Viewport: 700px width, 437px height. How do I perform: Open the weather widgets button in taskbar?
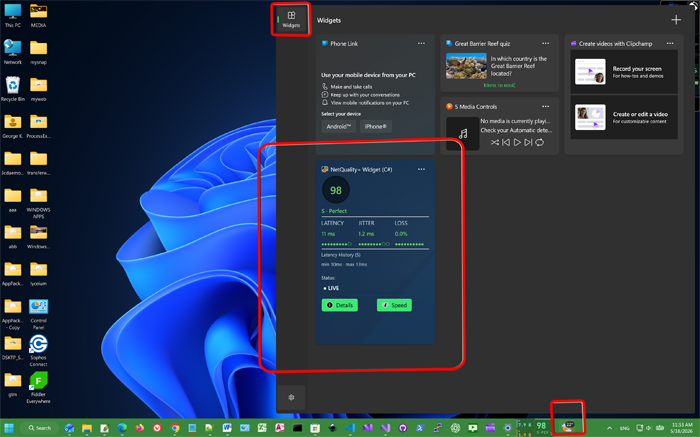tap(568, 427)
